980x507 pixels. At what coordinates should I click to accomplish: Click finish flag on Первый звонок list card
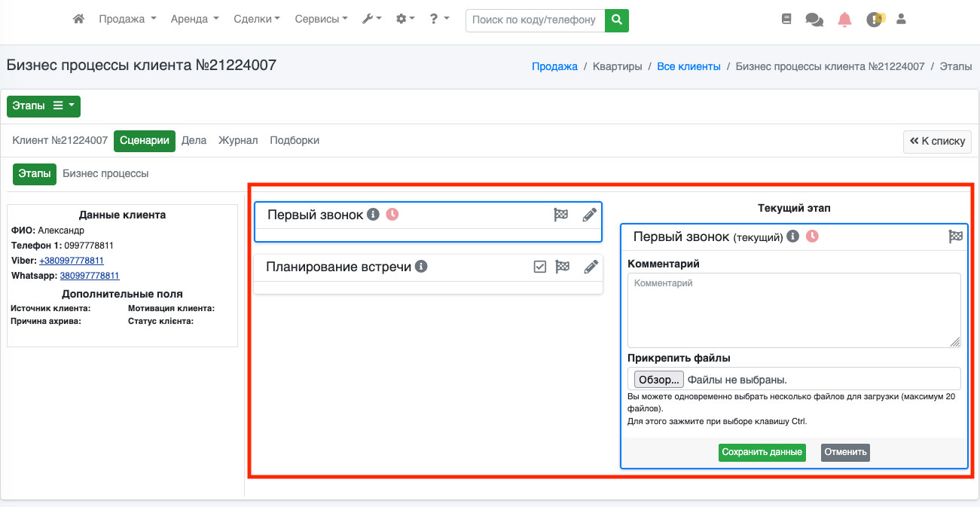[560, 215]
